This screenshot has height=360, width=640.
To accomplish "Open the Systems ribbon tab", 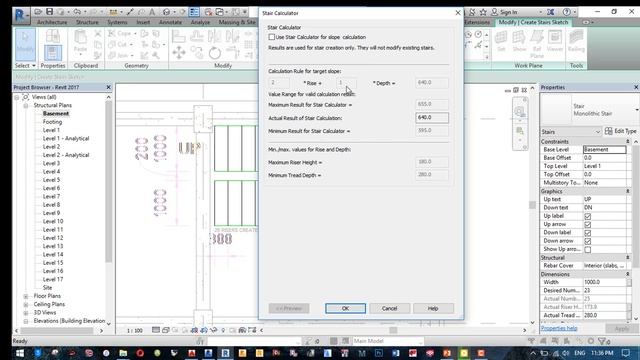I will tap(118, 22).
